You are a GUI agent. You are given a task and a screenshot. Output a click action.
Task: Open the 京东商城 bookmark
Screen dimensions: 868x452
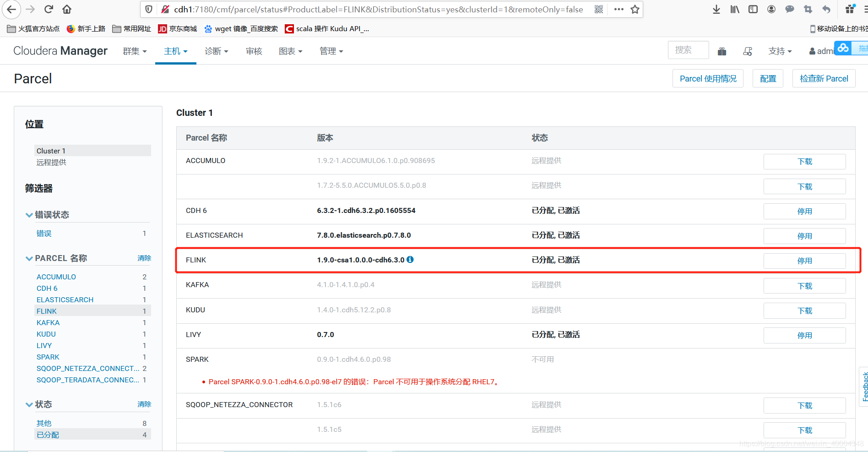(x=178, y=29)
